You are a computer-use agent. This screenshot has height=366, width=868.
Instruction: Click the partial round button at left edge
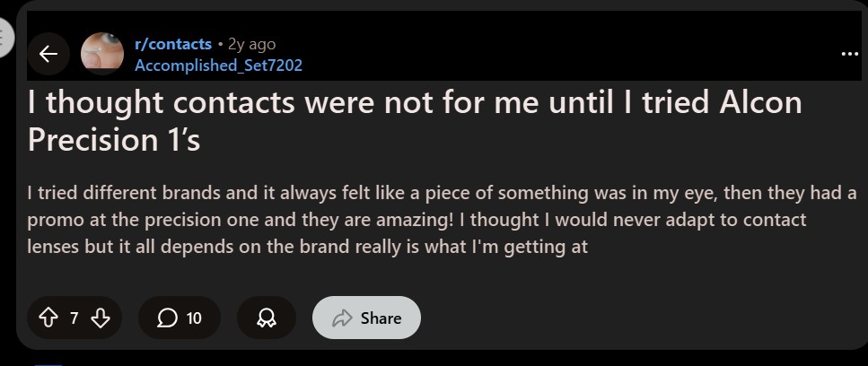[x=5, y=38]
